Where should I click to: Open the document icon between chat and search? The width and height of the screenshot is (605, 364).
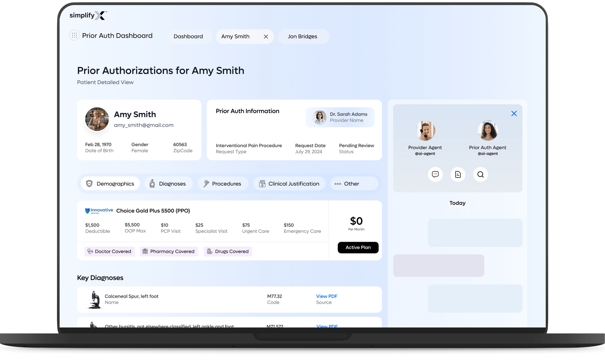click(x=458, y=174)
